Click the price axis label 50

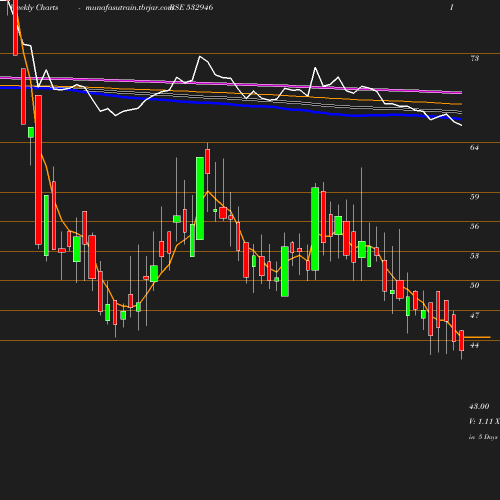pos(474,285)
